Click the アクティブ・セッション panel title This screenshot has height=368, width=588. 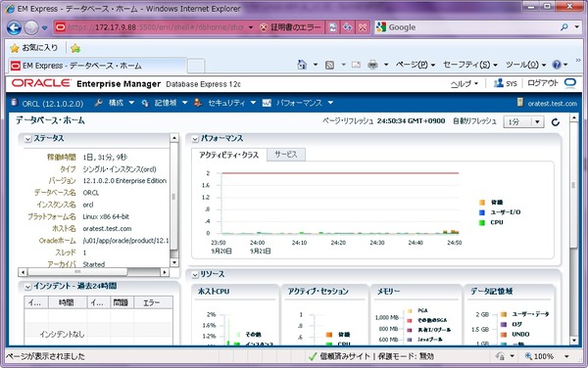pos(318,292)
